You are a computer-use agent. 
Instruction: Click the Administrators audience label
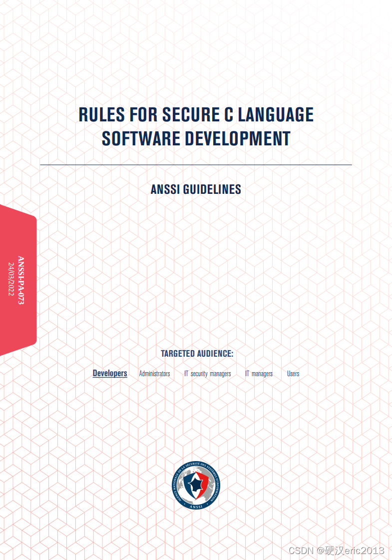pos(155,374)
